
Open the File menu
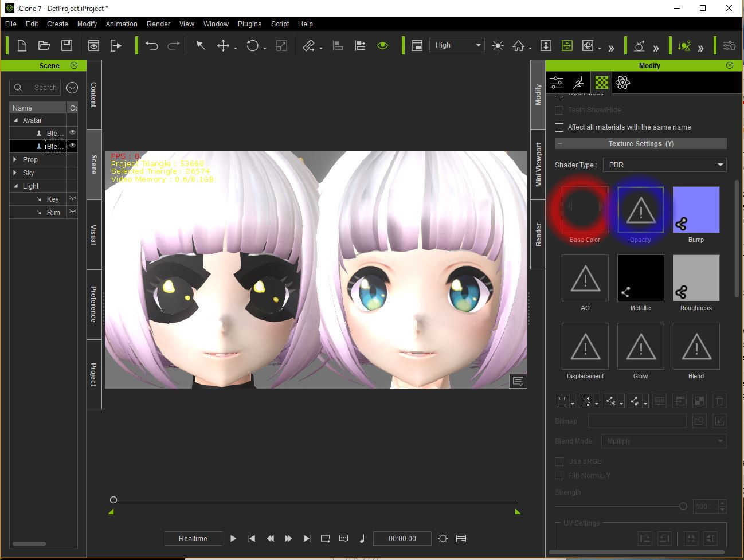[11, 24]
